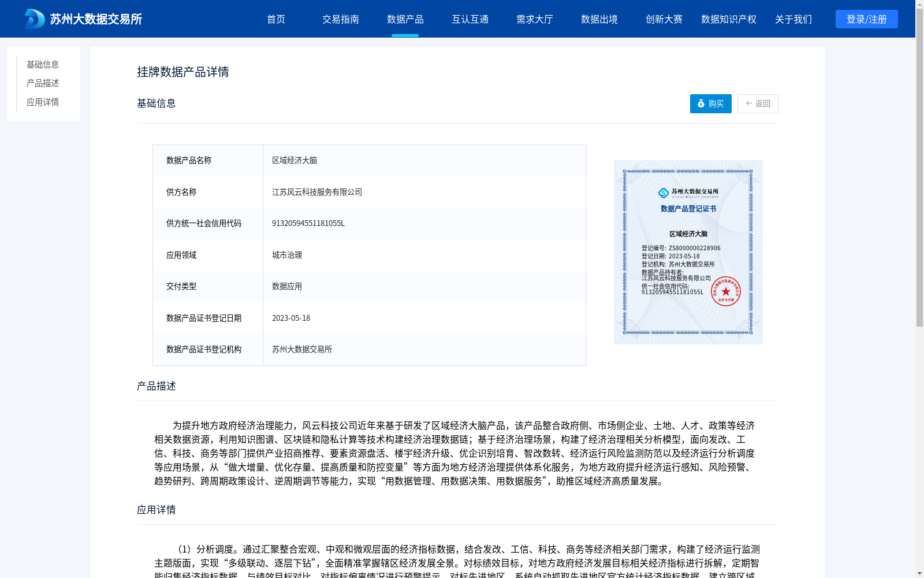Select the 城市治理 application field value
This screenshot has height=578, width=924.
point(287,255)
